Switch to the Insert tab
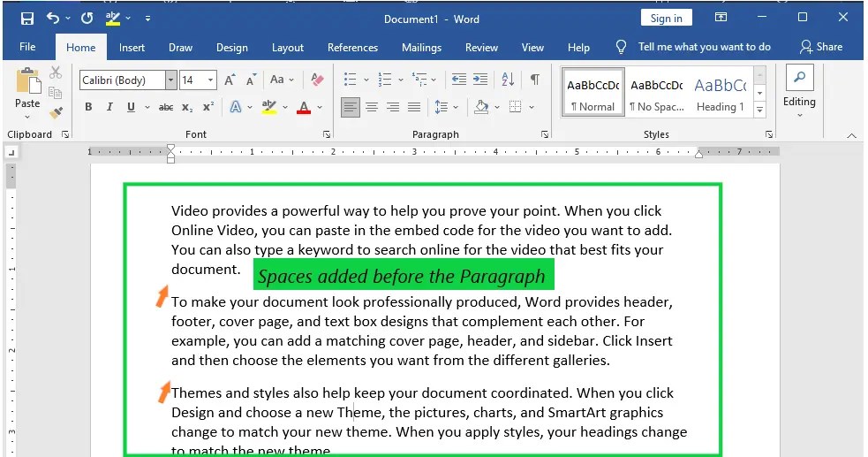The image size is (868, 457). click(x=132, y=48)
